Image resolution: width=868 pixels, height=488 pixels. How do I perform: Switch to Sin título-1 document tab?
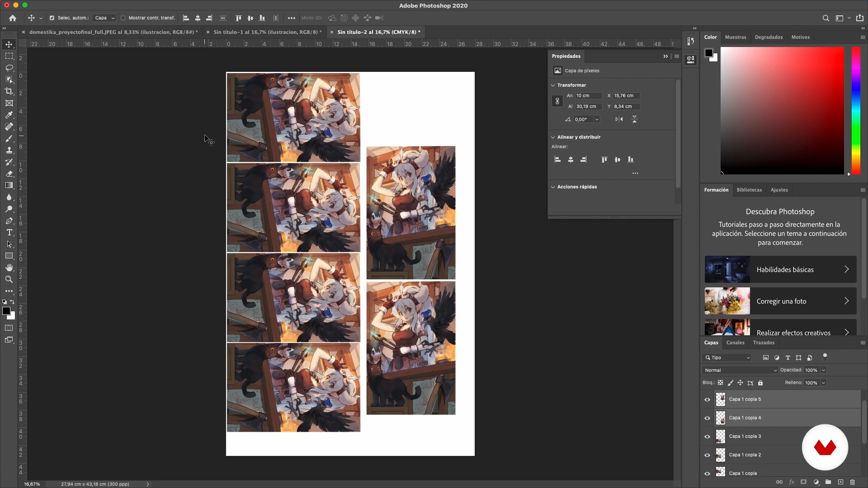pos(268,32)
